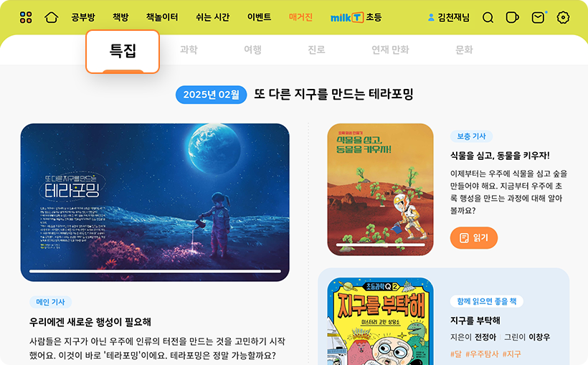
Task: Open the four-dot app grid menu icon
Action: (x=26, y=17)
